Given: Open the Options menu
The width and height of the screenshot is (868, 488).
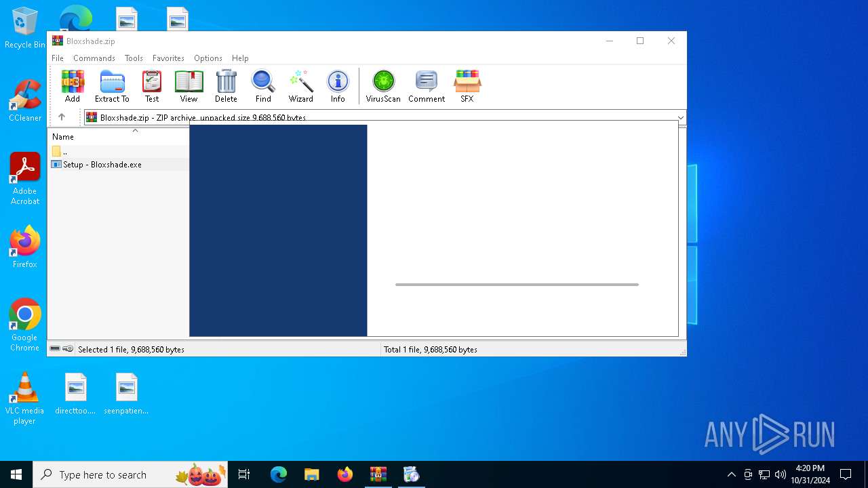Looking at the screenshot, I should [x=208, y=58].
